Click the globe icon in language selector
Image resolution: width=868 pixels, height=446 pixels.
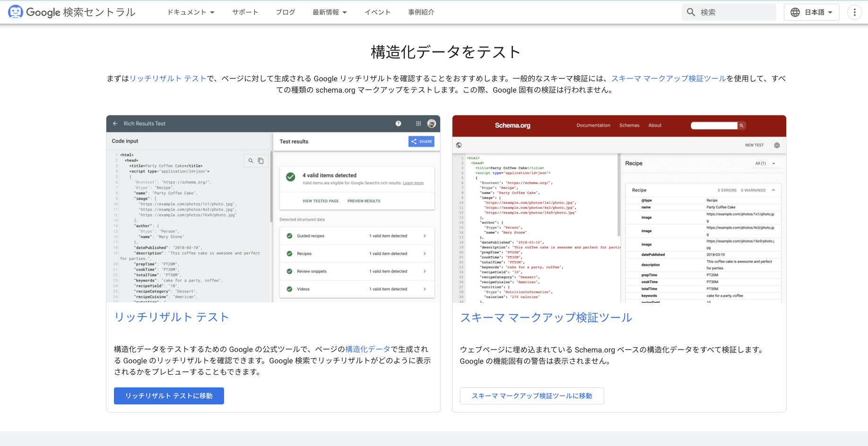tap(795, 12)
